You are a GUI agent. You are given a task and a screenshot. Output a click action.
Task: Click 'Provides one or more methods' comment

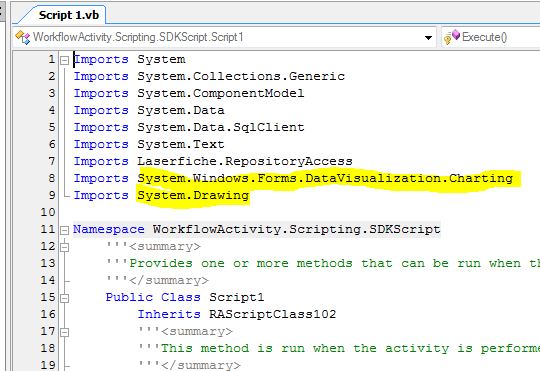point(241,263)
